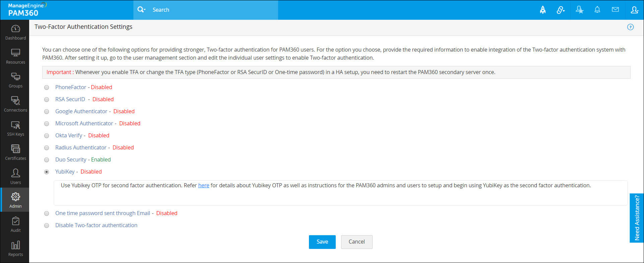Go to the Dashboard sidebar icon

[15, 32]
